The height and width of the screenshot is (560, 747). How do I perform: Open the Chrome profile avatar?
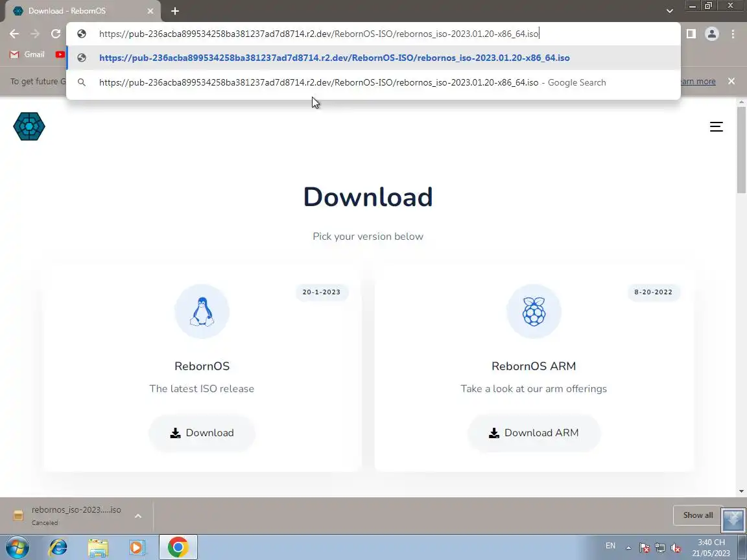pos(712,34)
